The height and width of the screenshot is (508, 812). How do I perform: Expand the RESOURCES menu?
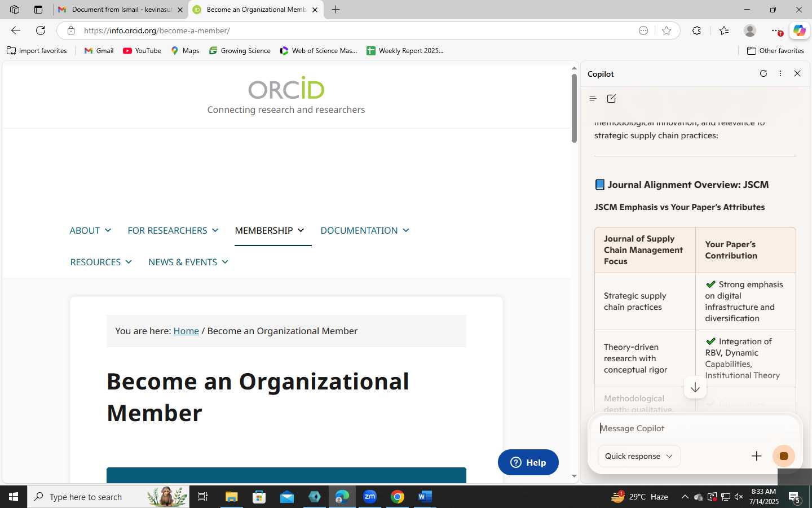coord(101,262)
